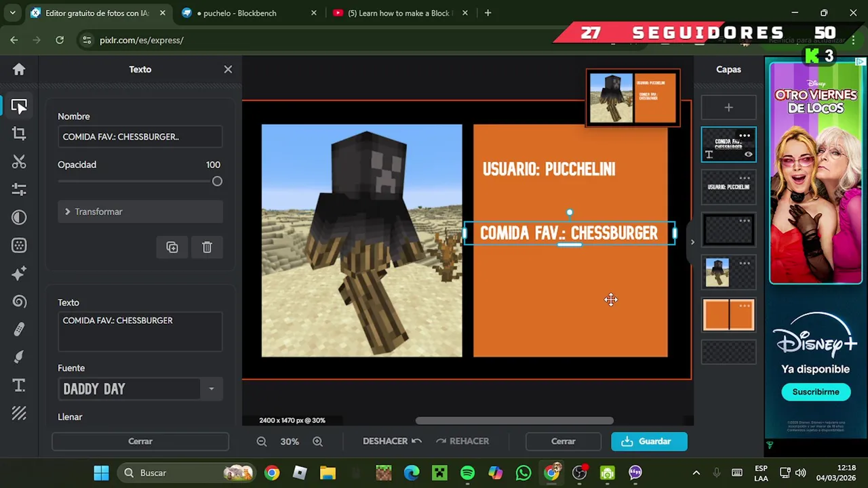The height and width of the screenshot is (488, 868).
Task: Duplicate the selected text layer
Action: (172, 247)
